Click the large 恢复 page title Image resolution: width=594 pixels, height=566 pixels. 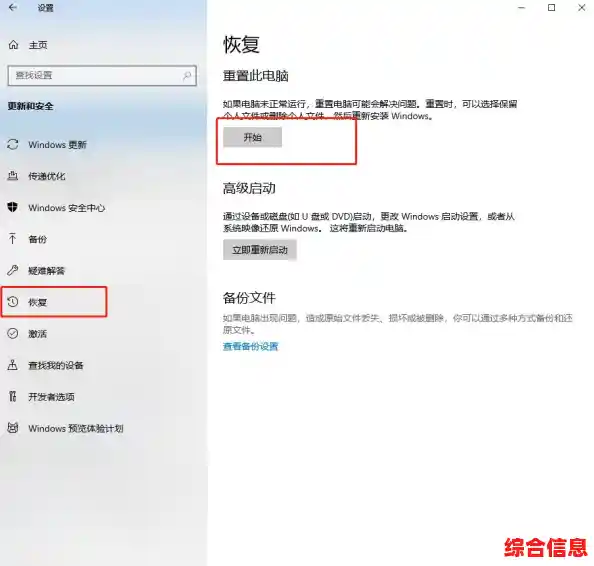(241, 45)
